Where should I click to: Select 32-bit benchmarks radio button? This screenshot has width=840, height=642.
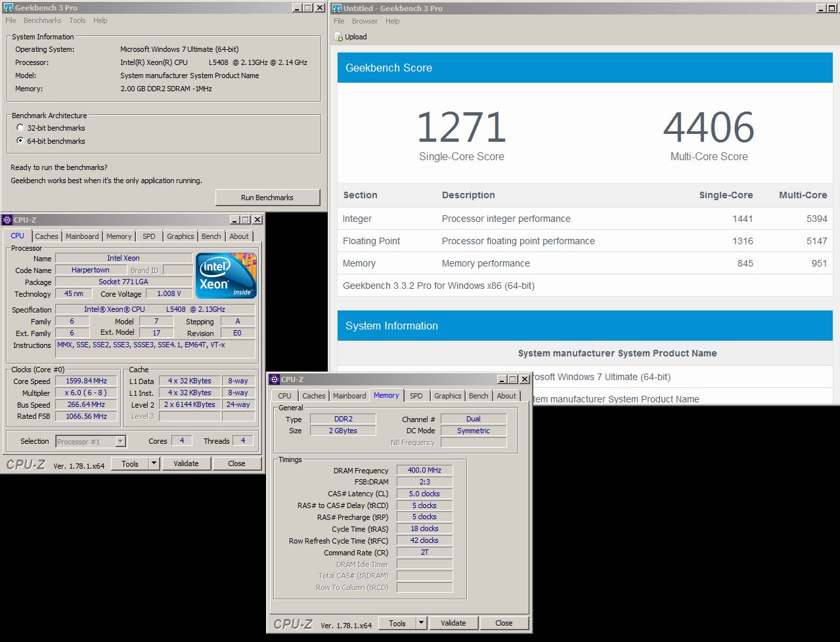[20, 128]
